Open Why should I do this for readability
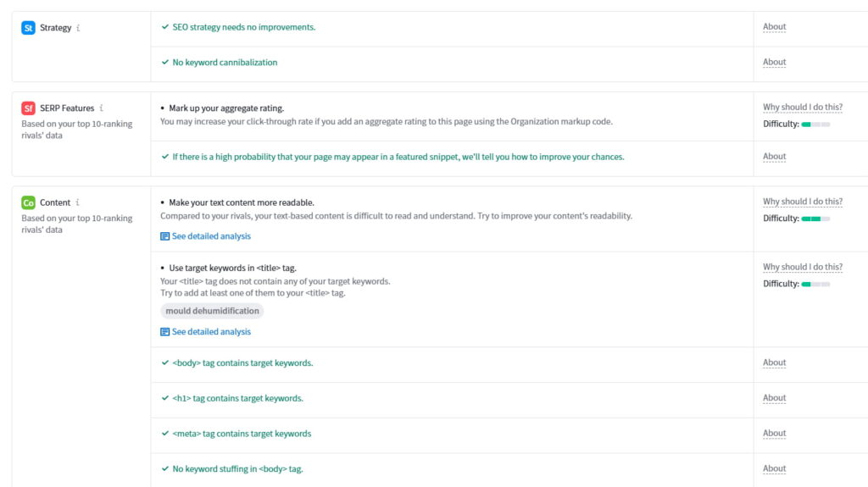Viewport: 868px width, 487px height. (x=803, y=202)
